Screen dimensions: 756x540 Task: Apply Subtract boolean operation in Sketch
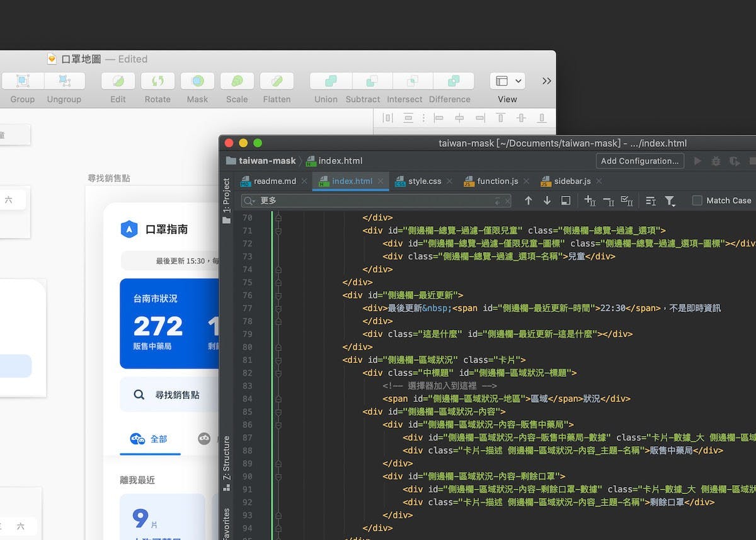point(372,81)
